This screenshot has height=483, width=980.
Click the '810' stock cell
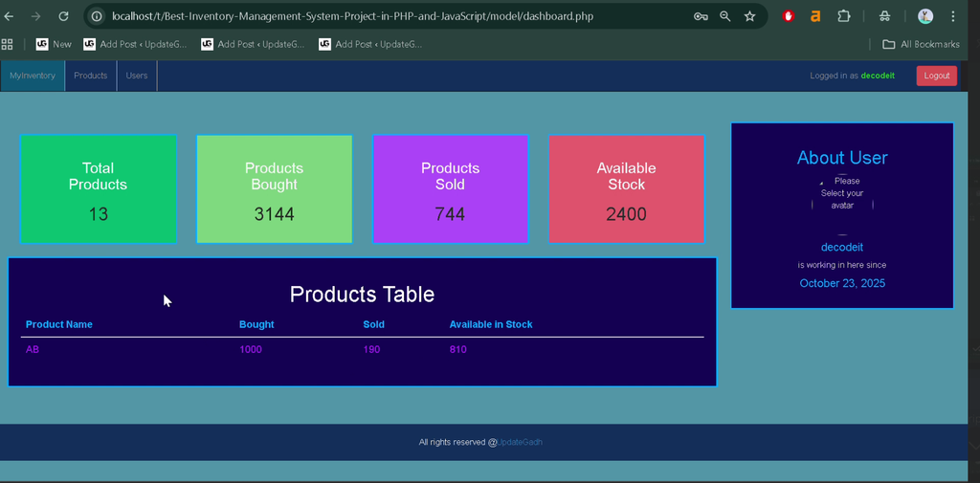coord(457,349)
